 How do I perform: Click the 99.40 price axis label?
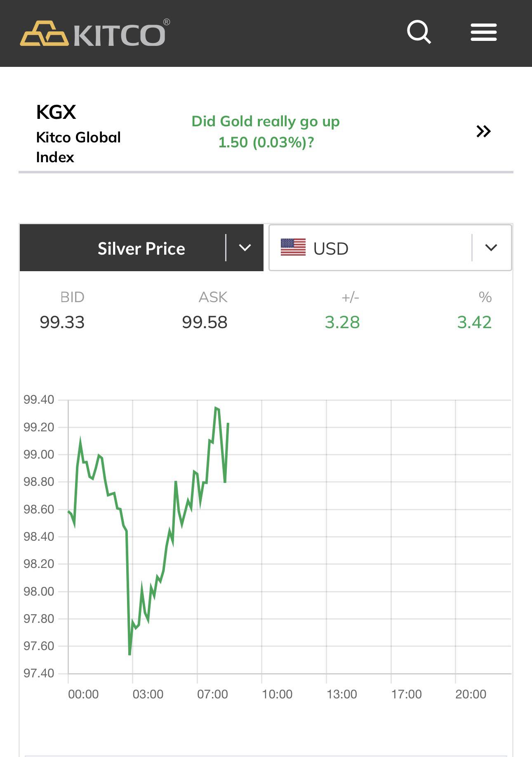coord(39,400)
